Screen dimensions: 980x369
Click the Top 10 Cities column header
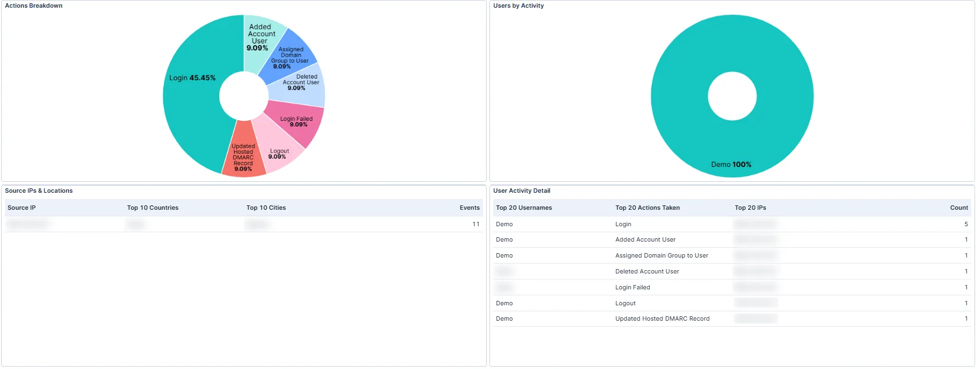point(266,208)
